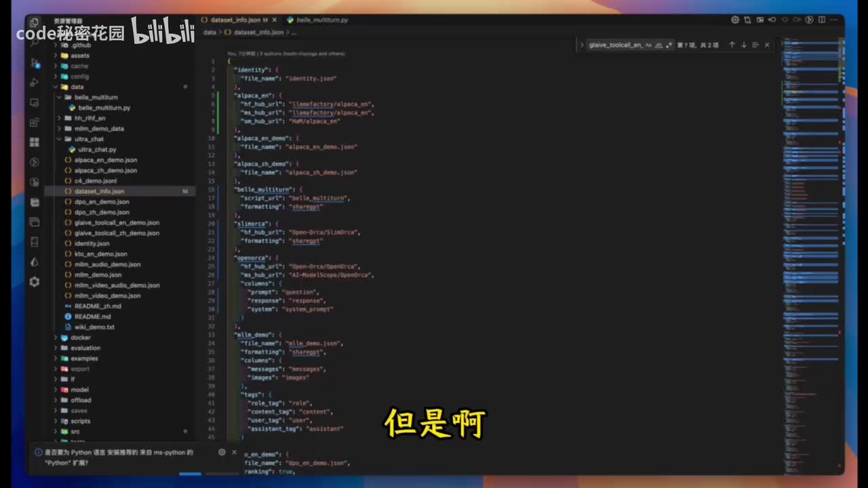Image resolution: width=868 pixels, height=488 pixels.
Task: Expand the replace field chevron in find widget
Action: coord(582,45)
